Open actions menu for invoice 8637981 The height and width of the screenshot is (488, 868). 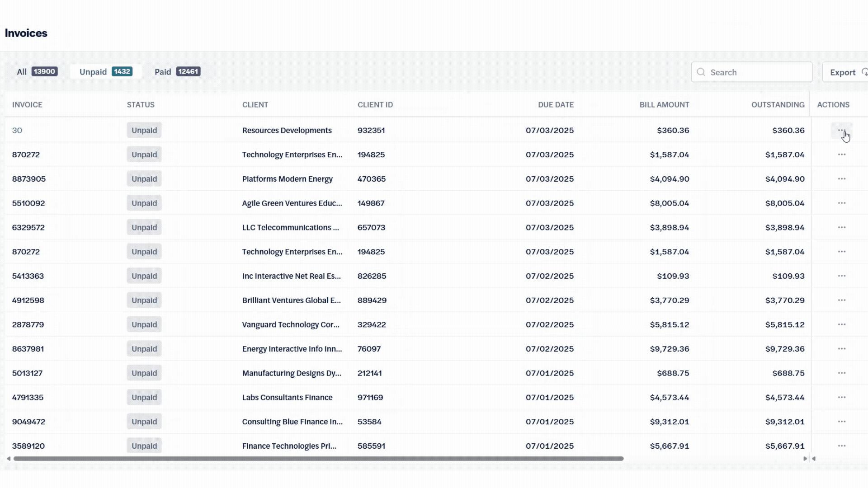tap(841, 349)
